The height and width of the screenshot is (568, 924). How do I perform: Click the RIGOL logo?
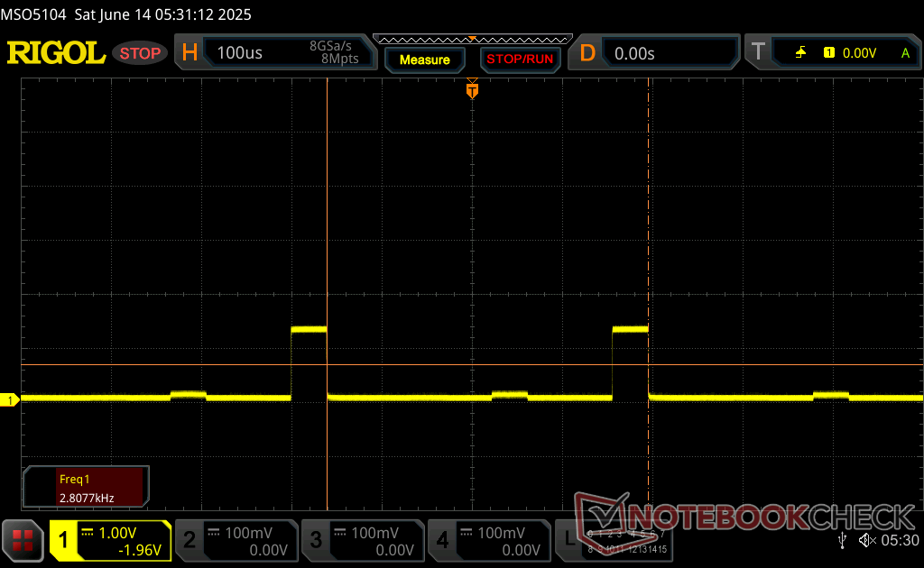56,53
